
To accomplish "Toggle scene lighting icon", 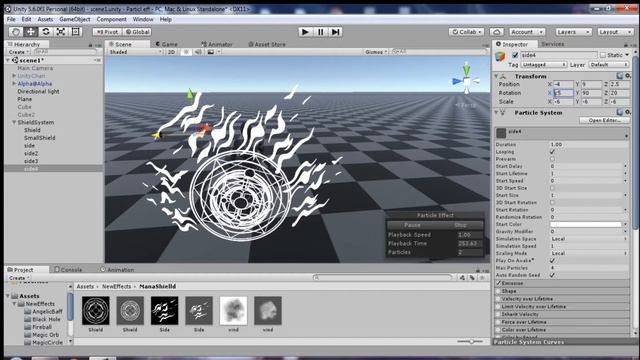I will 186,52.
